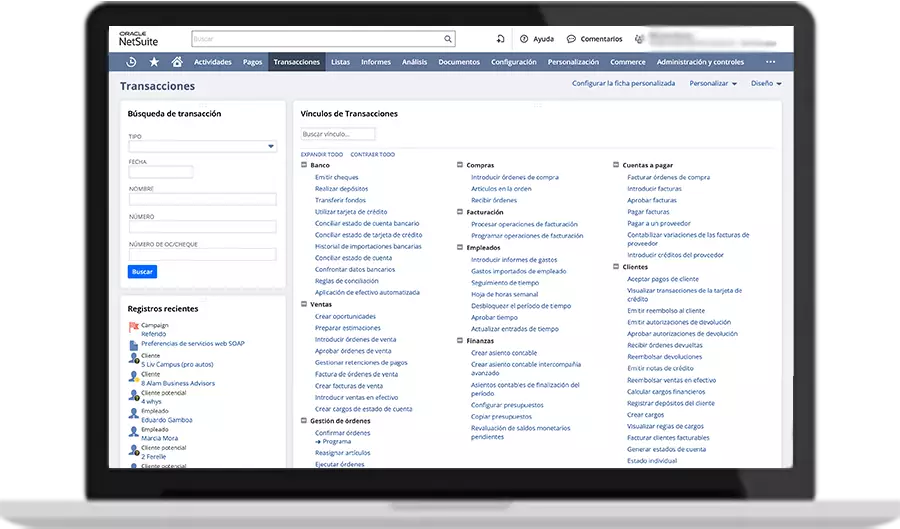Click the Emitir cheques link
Image resolution: width=900 pixels, height=529 pixels.
(x=336, y=177)
